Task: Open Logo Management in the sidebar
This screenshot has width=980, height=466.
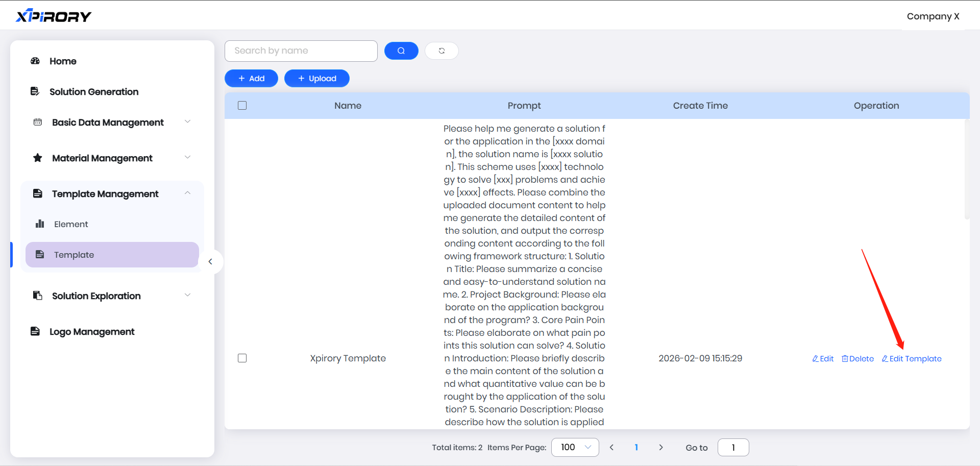Action: coord(92,332)
